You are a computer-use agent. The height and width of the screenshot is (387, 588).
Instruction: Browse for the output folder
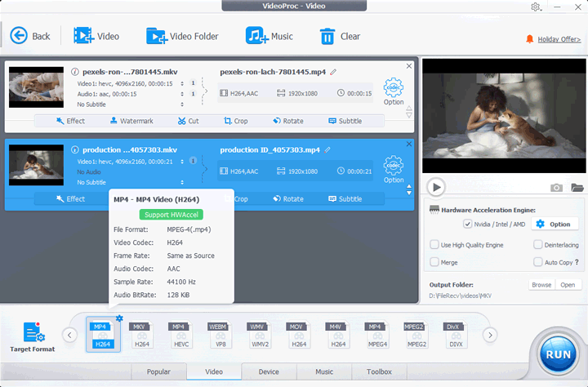[x=541, y=285]
